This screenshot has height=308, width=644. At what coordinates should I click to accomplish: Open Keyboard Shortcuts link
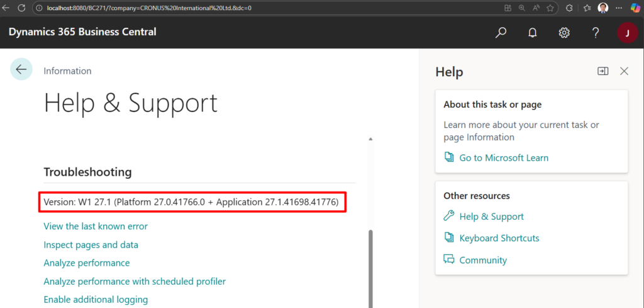pyautogui.click(x=499, y=238)
